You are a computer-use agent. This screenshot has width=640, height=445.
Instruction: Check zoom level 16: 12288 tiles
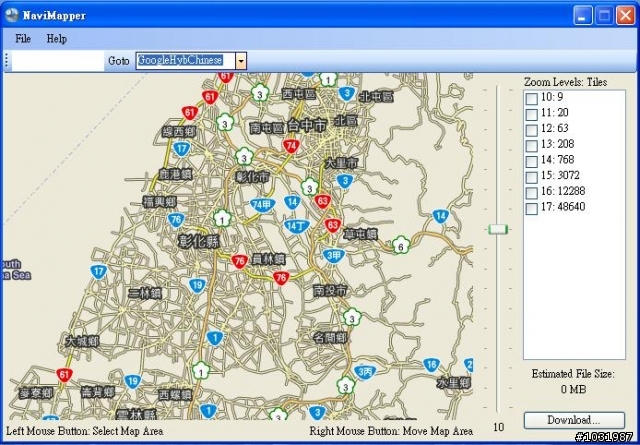[x=531, y=192]
